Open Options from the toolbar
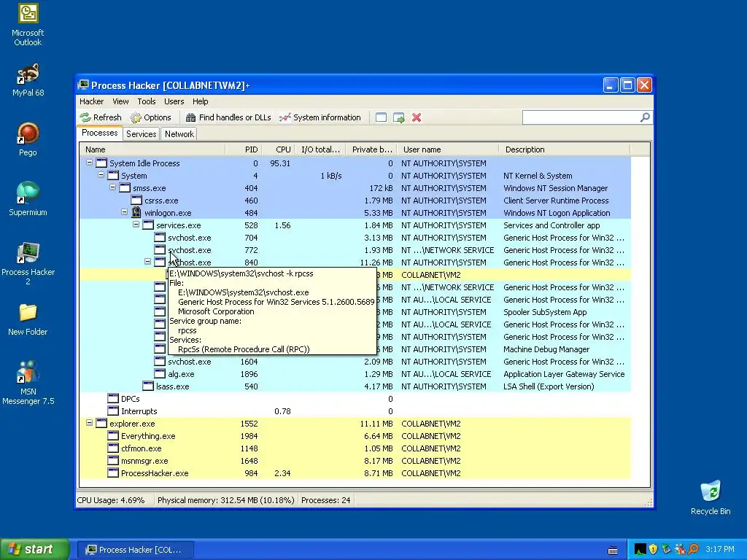Screen dimensions: 747x560 [x=150, y=117]
